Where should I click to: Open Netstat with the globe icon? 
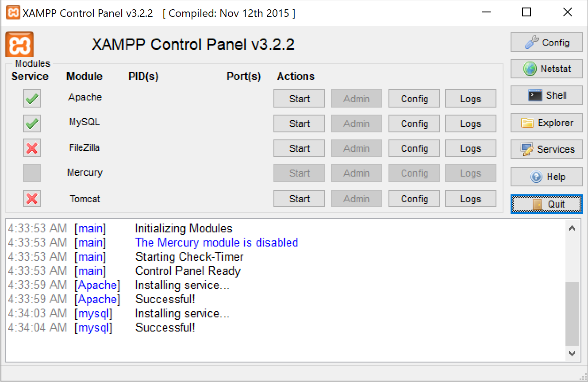(x=530, y=69)
